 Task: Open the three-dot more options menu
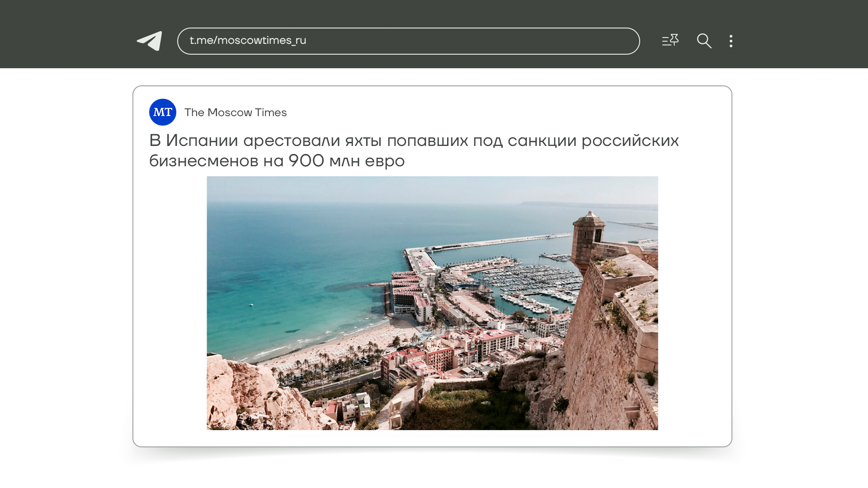tap(731, 41)
